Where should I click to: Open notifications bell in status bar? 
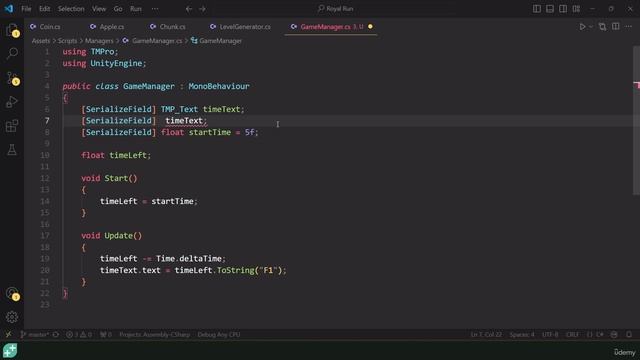629,334
